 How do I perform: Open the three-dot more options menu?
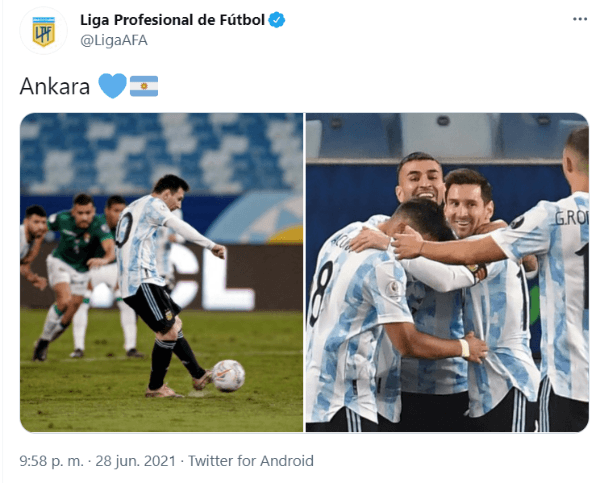pos(580,19)
